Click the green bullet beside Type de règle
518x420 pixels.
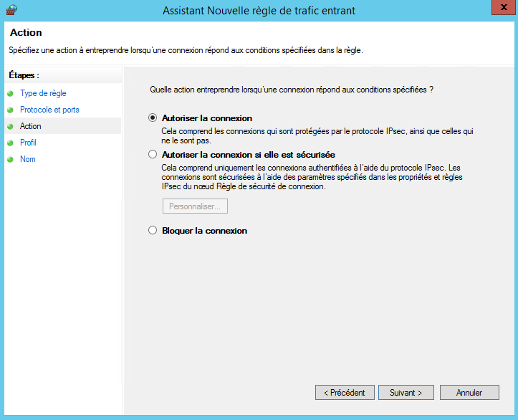coord(11,93)
